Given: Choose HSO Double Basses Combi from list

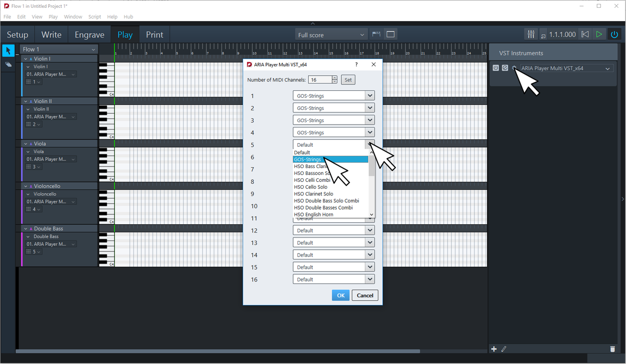Looking at the screenshot, I should [x=331, y=207].
